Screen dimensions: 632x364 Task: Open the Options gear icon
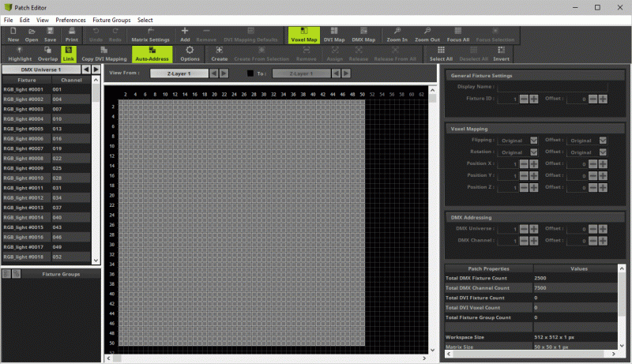190,54
